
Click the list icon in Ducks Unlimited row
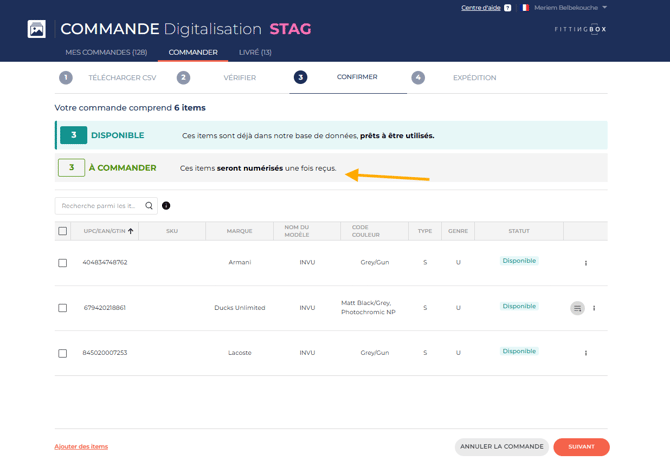(577, 308)
